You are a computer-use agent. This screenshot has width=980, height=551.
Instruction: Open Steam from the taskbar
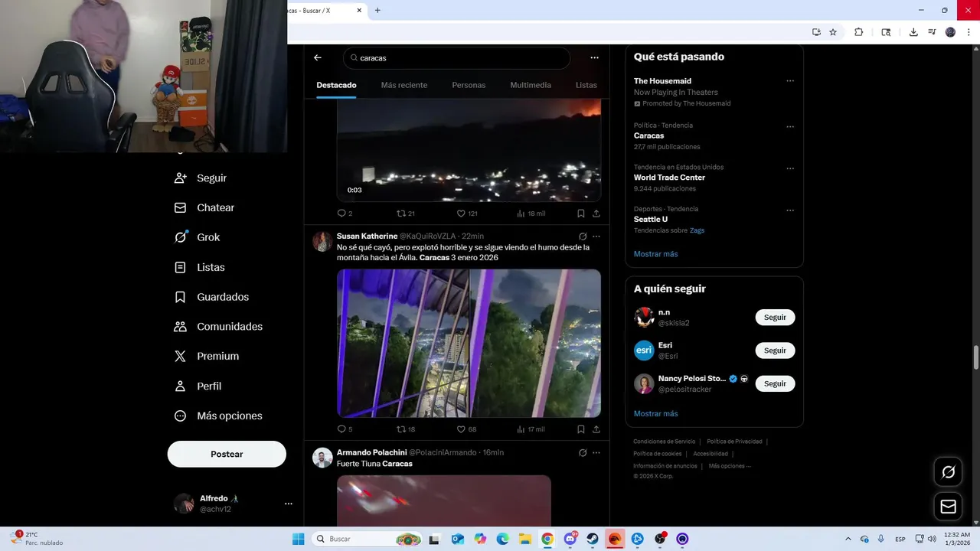tap(593, 539)
